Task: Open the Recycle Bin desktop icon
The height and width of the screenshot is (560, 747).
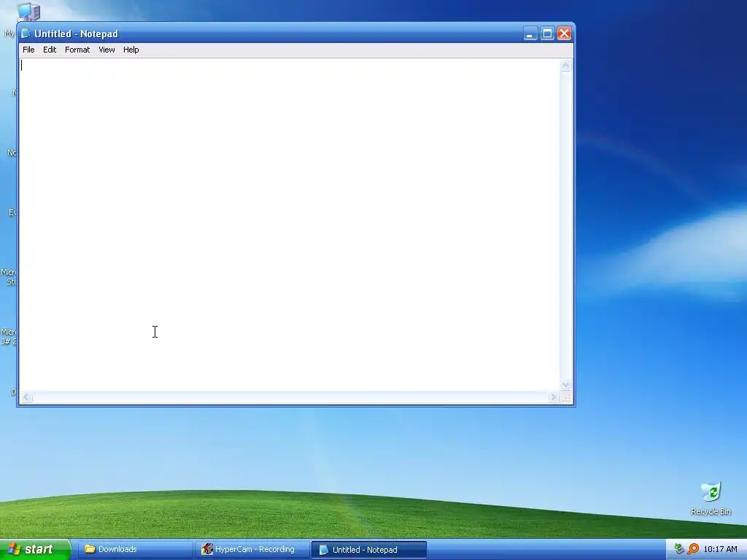Action: coord(711,499)
